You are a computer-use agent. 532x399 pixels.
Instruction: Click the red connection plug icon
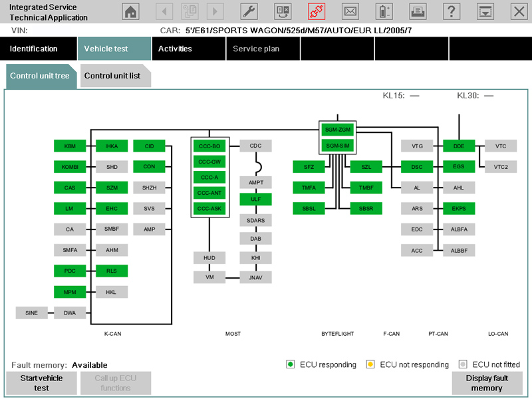[x=317, y=11]
